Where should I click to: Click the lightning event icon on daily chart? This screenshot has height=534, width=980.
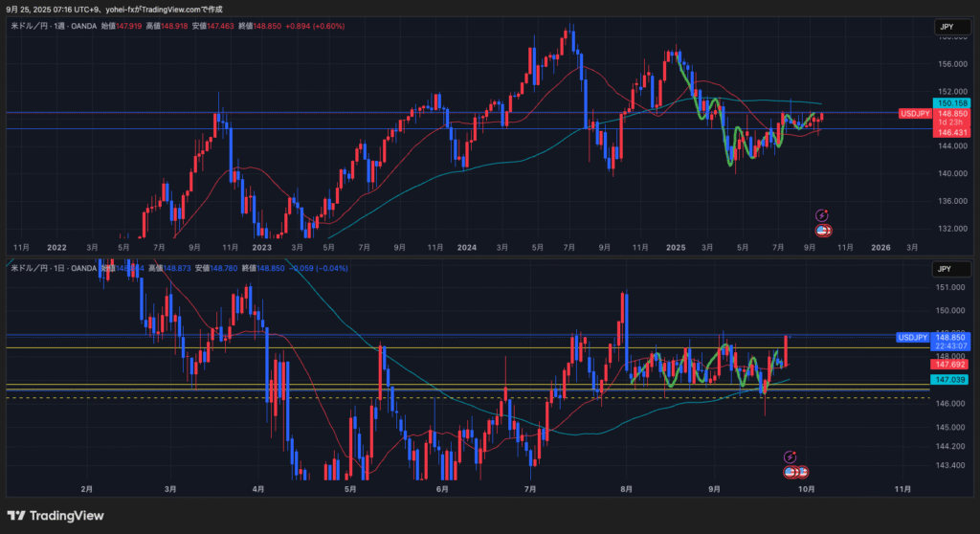pyautogui.click(x=790, y=458)
